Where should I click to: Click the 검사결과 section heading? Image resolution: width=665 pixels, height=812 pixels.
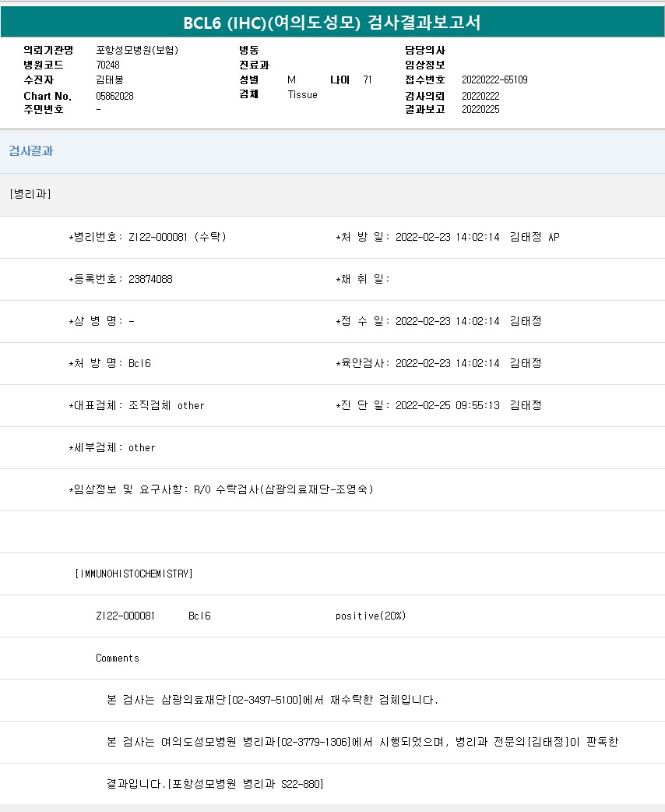30,150
